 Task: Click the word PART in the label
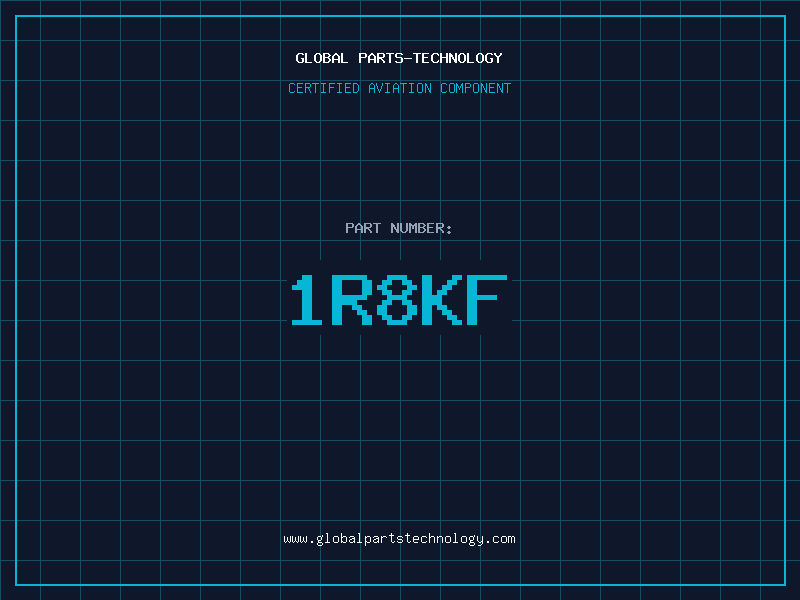click(x=362, y=228)
